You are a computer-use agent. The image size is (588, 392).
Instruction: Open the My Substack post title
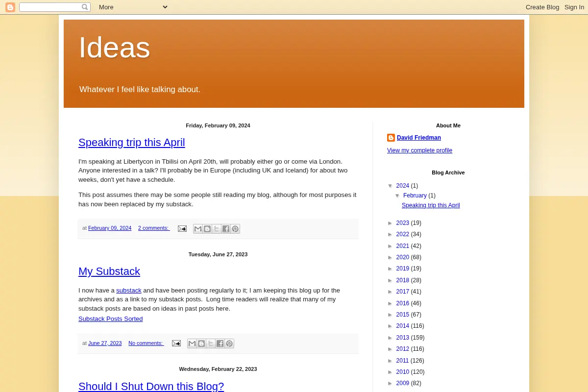(x=109, y=271)
